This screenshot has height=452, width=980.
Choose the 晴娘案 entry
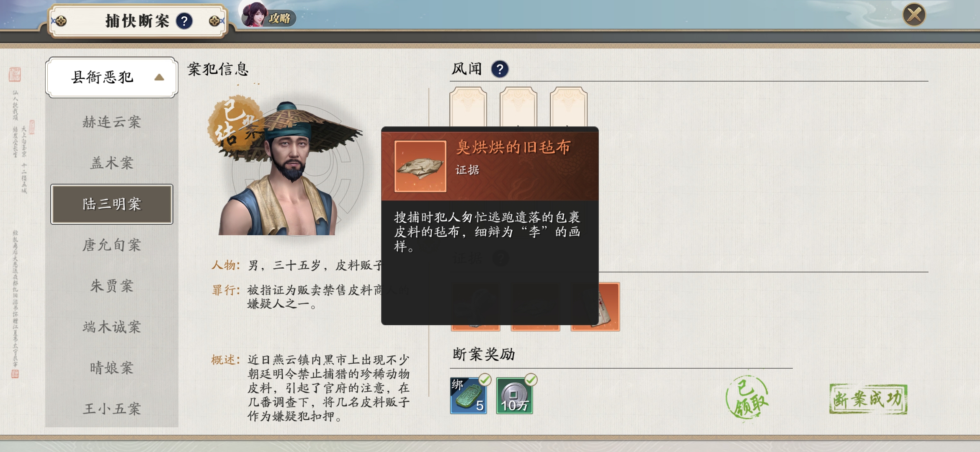112,368
